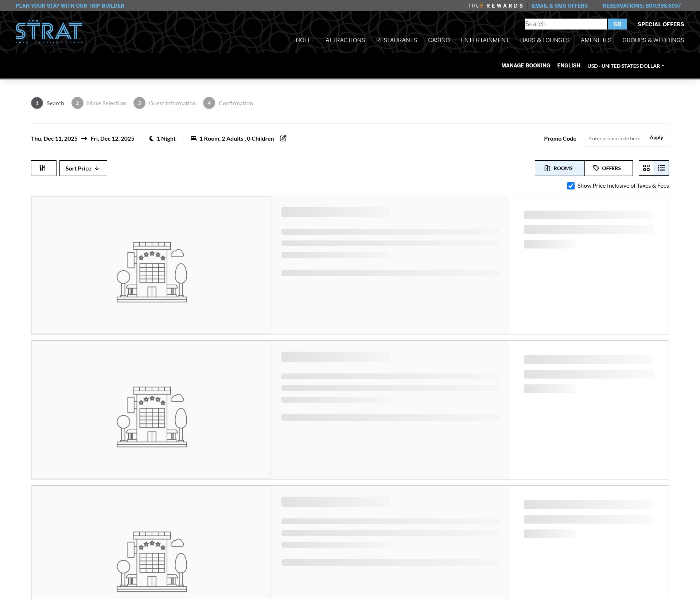Viewport: 700px width, 599px height.
Task: Open the Sort Price dropdown
Action: [83, 168]
